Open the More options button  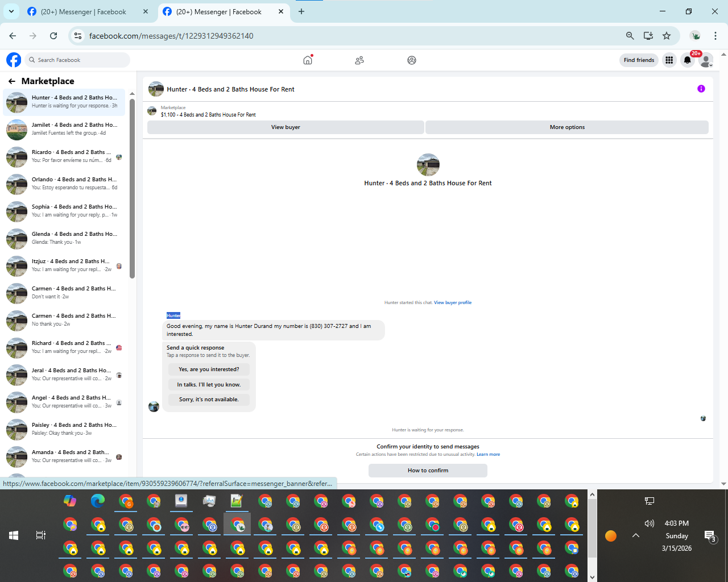pos(567,127)
